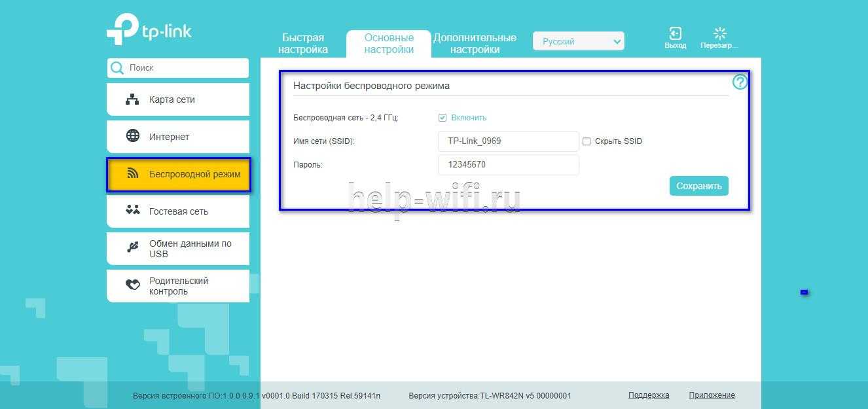
Task: Click the Internet globe icon
Action: tap(132, 136)
